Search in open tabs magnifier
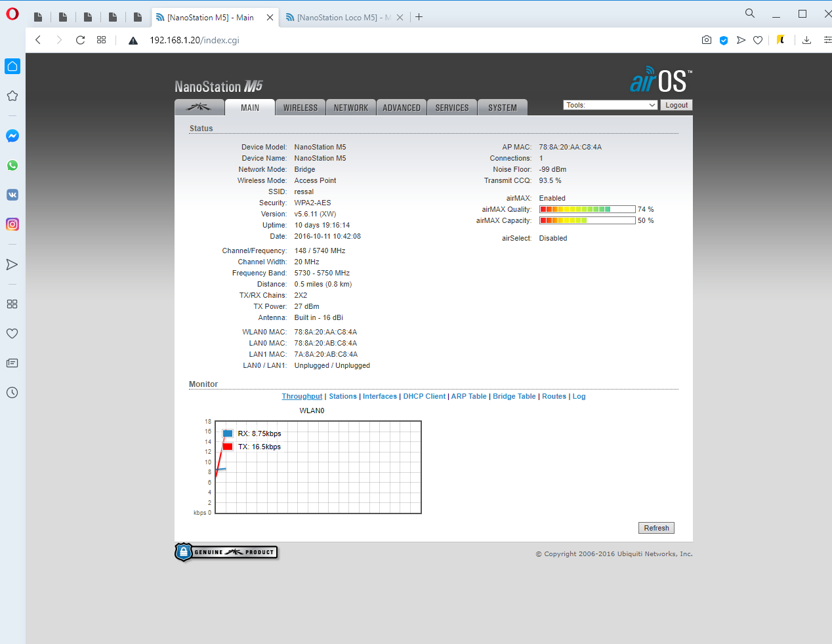832x644 pixels. [750, 13]
